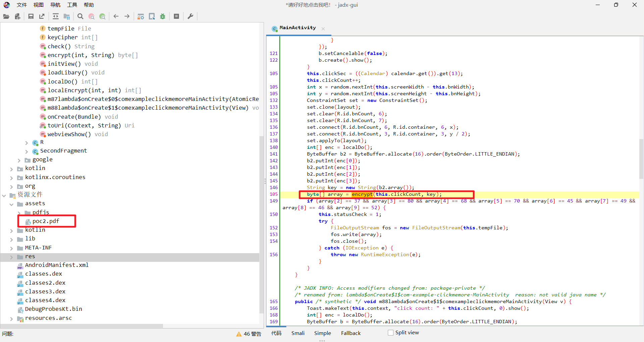Open preferences with the wrench icon
This screenshot has width=644, height=342.
pyautogui.click(x=190, y=16)
